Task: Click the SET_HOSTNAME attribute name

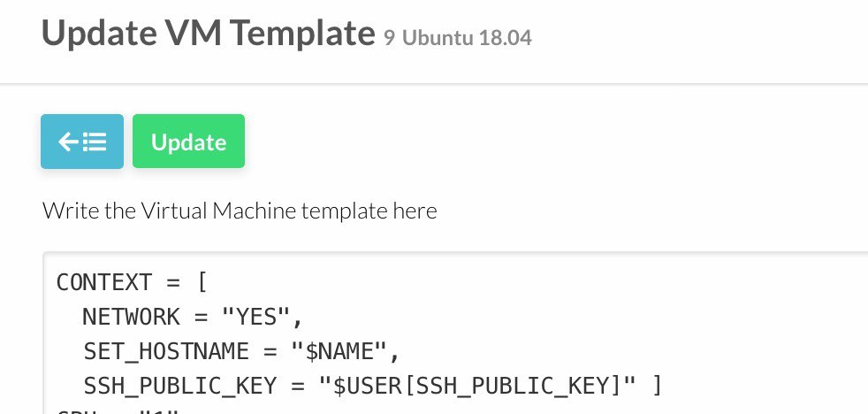Action: click(x=166, y=352)
